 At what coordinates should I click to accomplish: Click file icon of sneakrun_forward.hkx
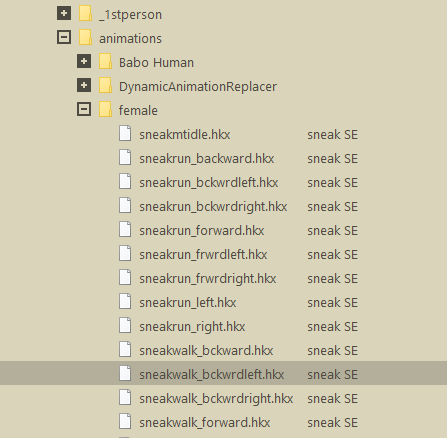click(x=125, y=230)
